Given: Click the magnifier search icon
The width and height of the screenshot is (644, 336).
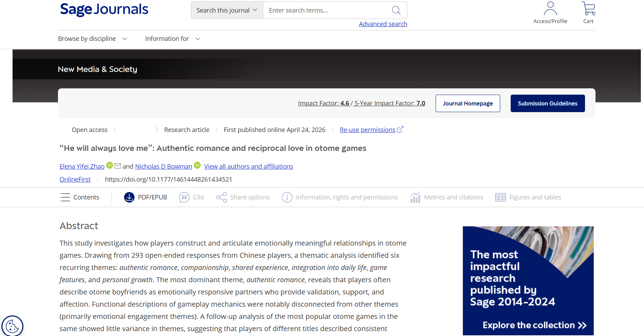Looking at the screenshot, I should coord(396,10).
